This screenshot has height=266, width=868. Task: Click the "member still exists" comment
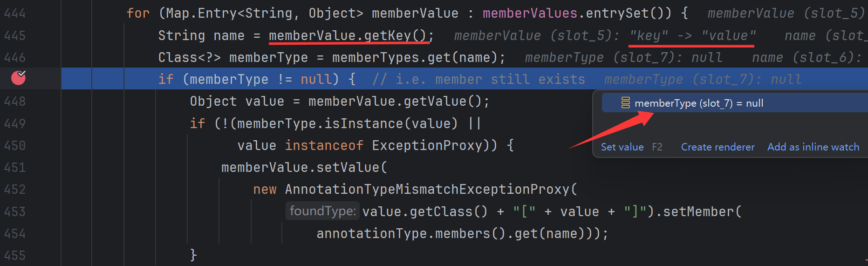click(x=510, y=80)
